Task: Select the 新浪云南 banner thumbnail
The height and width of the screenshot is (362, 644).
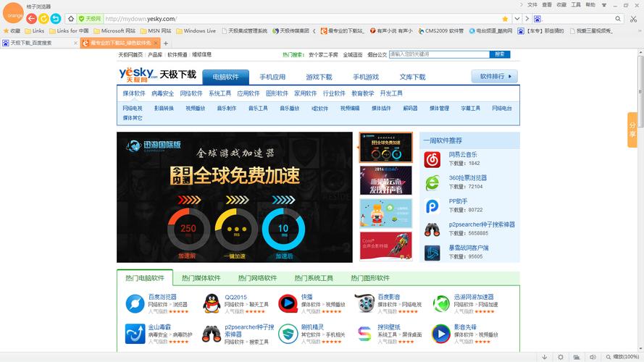Action: (x=385, y=180)
